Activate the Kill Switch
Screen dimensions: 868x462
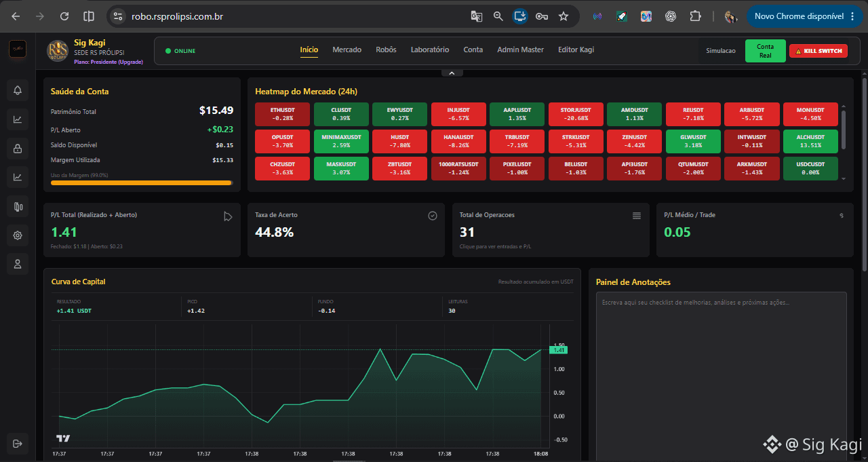818,51
